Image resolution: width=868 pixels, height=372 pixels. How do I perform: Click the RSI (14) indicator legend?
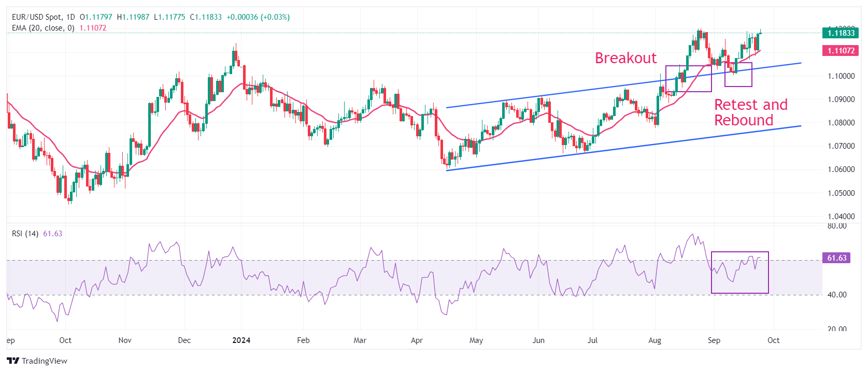(x=25, y=234)
